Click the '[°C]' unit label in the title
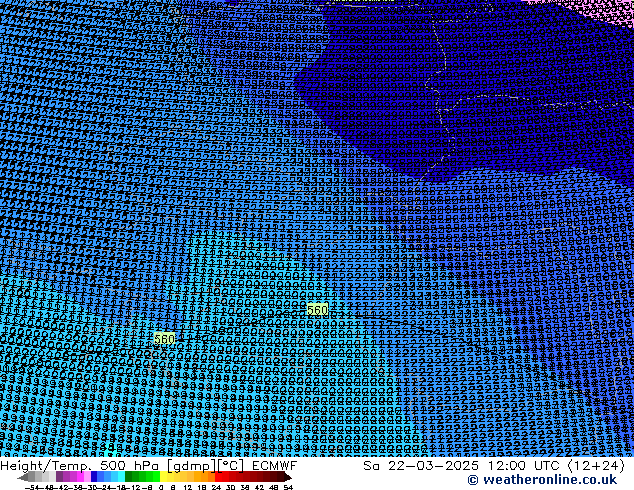This screenshot has width=634, height=490. coord(231,466)
